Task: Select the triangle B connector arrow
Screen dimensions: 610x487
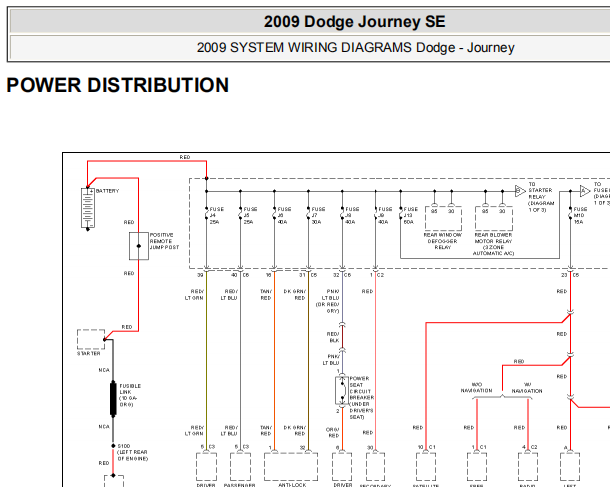Action: 520,191
